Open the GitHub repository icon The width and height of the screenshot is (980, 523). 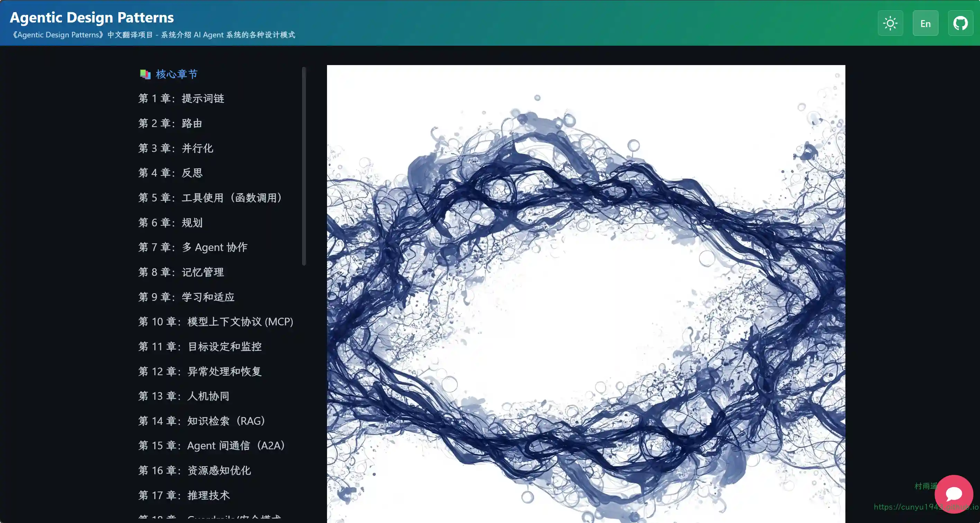point(960,23)
